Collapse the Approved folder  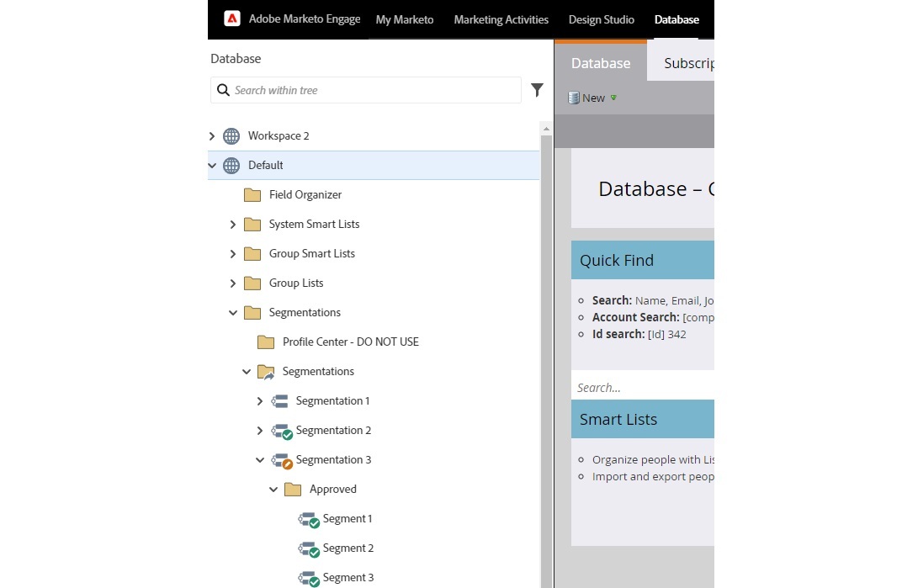point(273,490)
